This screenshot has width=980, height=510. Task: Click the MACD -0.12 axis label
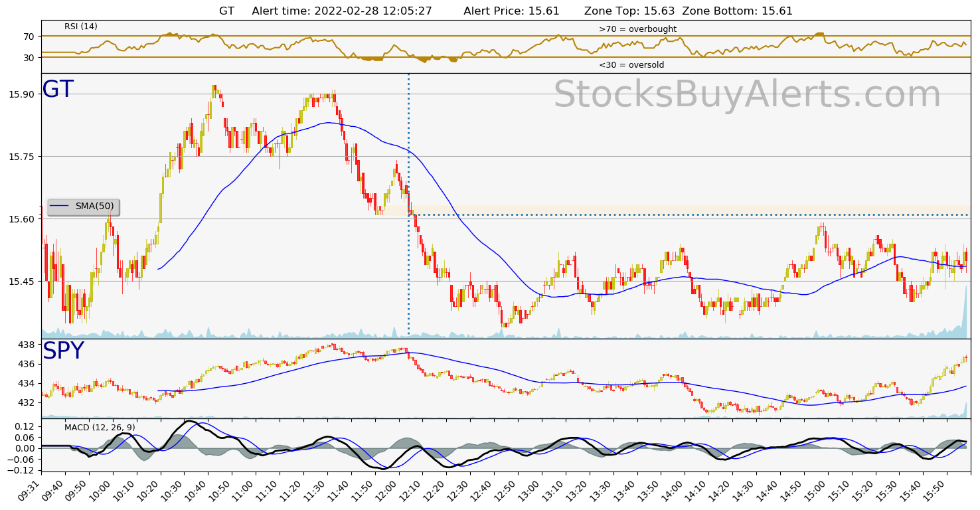coord(21,471)
